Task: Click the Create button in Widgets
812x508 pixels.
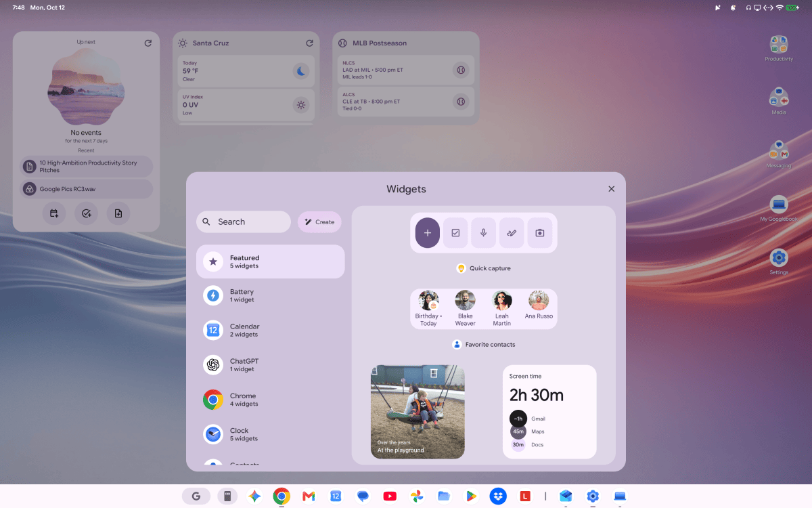Action: [x=319, y=221]
